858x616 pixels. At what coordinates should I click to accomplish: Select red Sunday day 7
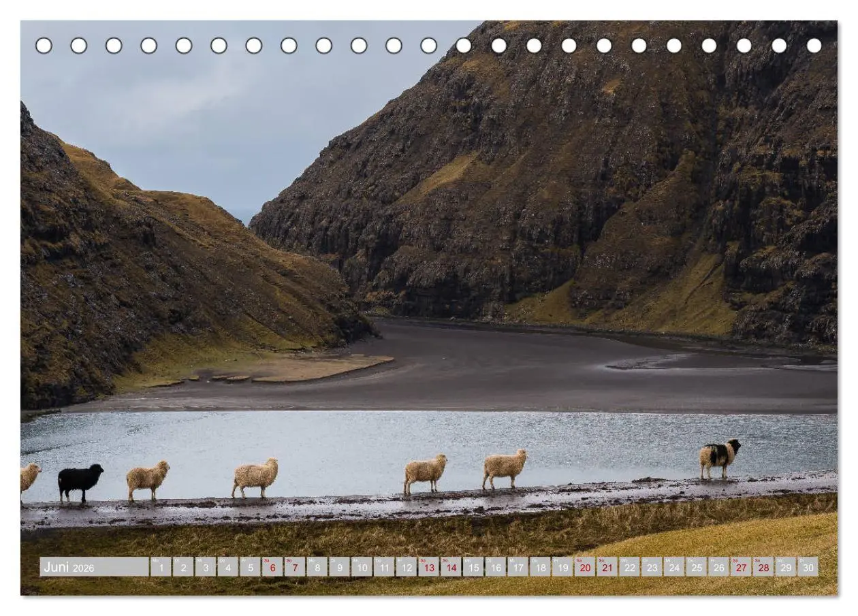295,567
